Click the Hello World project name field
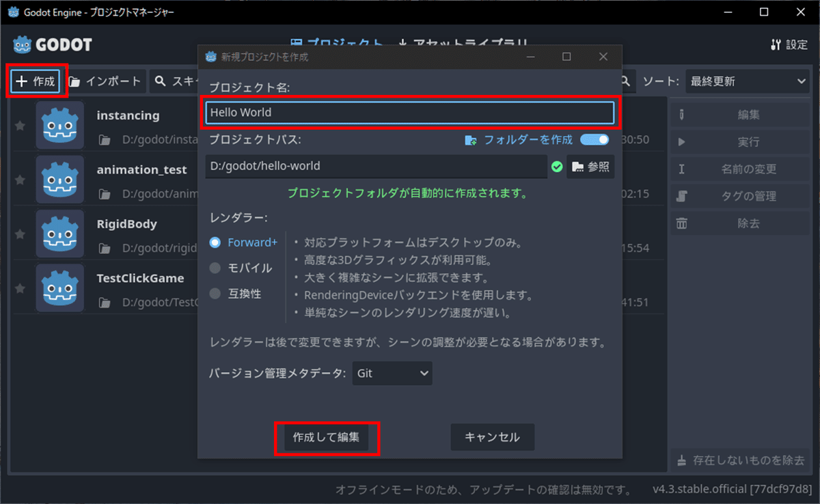The height and width of the screenshot is (504, 820). click(409, 112)
